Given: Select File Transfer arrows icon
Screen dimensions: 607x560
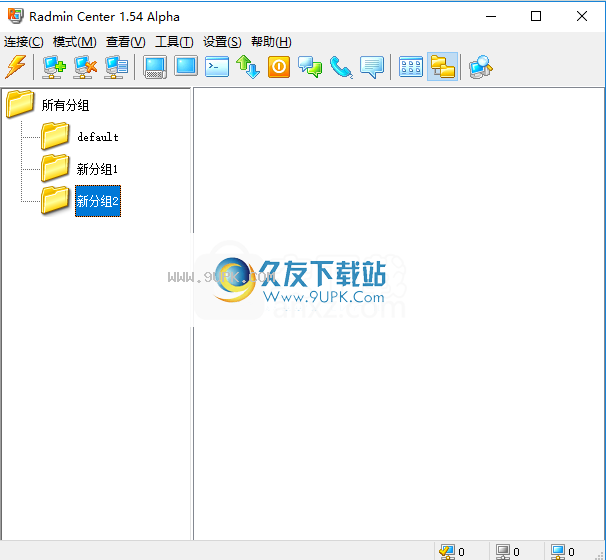Looking at the screenshot, I should pyautogui.click(x=248, y=67).
